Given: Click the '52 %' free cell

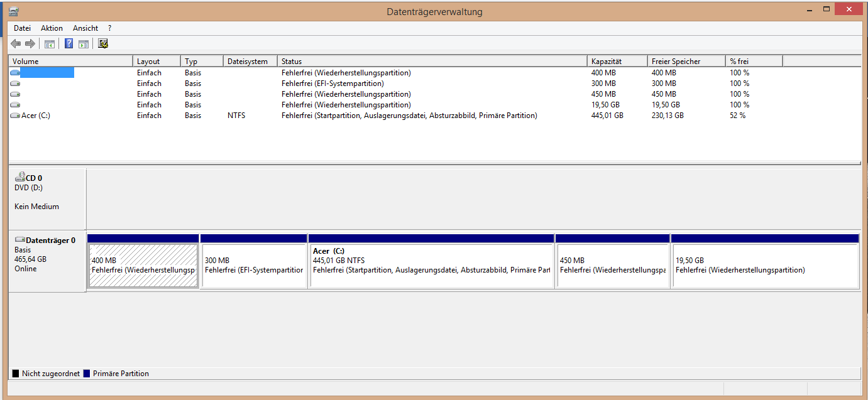Looking at the screenshot, I should click(x=737, y=116).
